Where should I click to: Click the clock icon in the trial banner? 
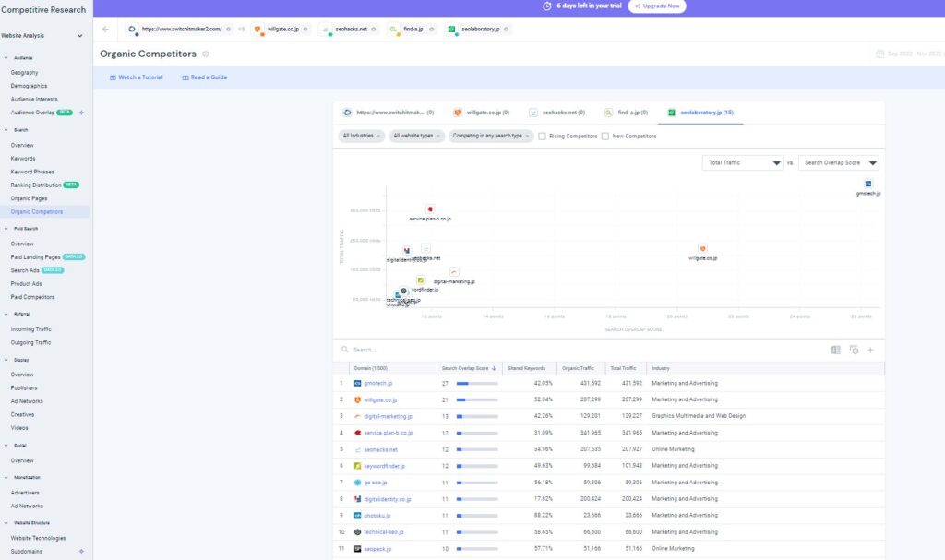click(x=547, y=6)
